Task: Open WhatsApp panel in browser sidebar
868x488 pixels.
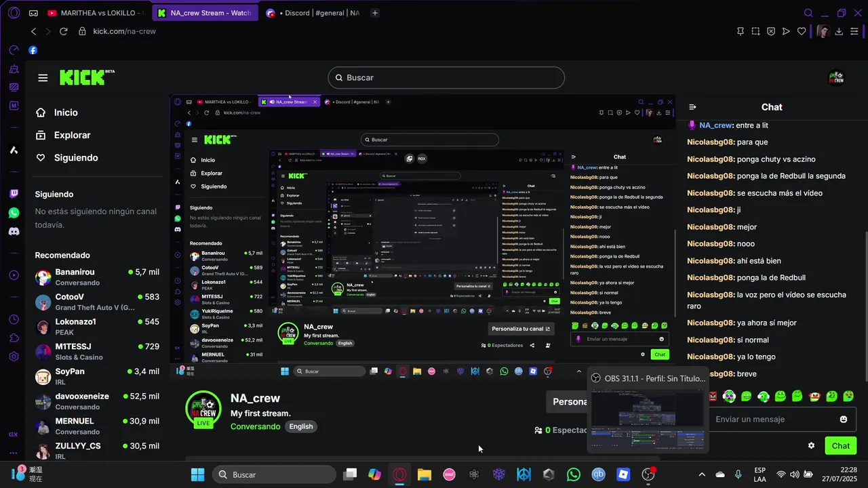Action: [14, 213]
